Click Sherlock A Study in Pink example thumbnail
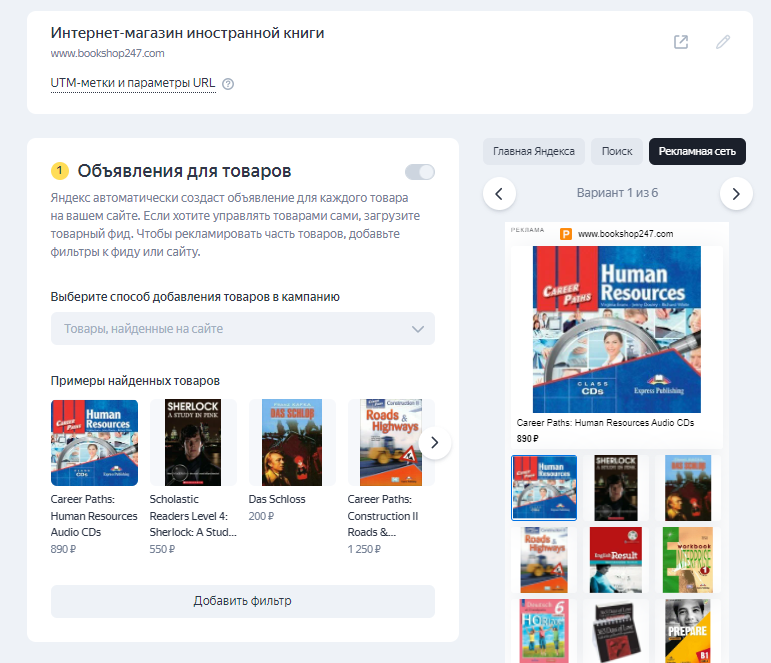The width and height of the screenshot is (771, 663). [193, 443]
